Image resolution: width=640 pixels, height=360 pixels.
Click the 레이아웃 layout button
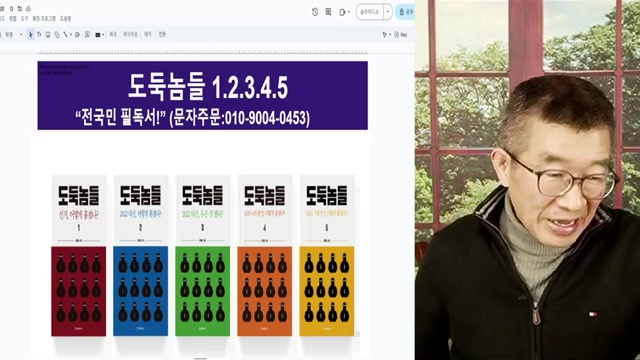[x=130, y=35]
